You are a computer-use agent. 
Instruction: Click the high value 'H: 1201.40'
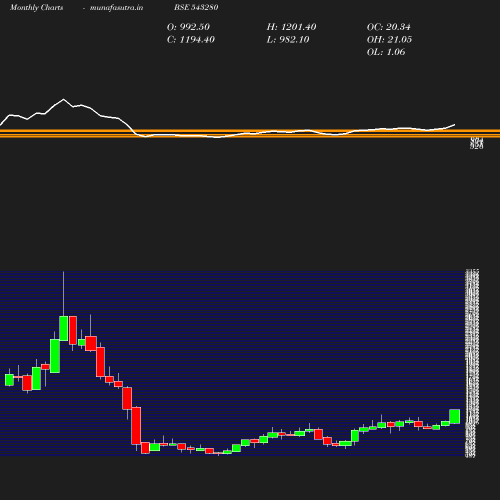point(291,27)
